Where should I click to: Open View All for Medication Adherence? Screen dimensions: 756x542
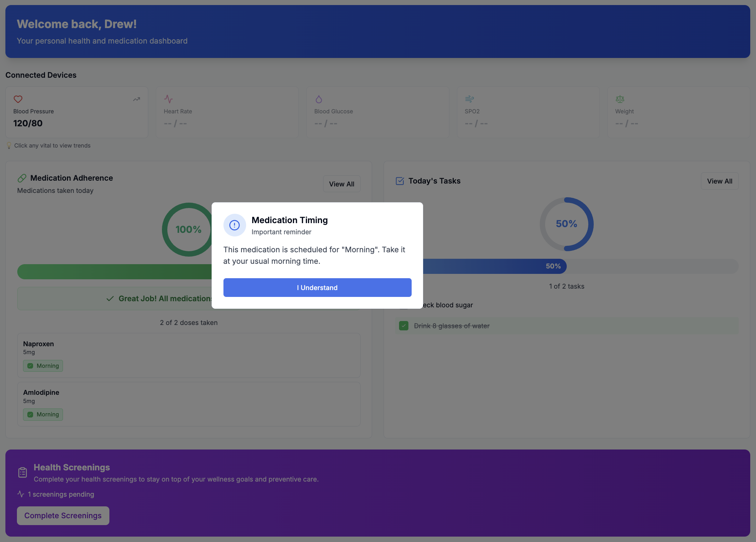coord(341,184)
